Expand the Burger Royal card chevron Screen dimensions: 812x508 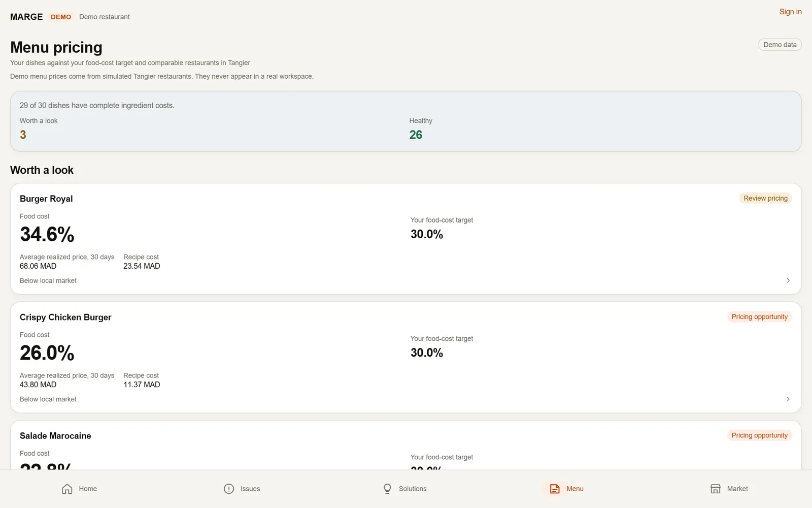click(788, 280)
